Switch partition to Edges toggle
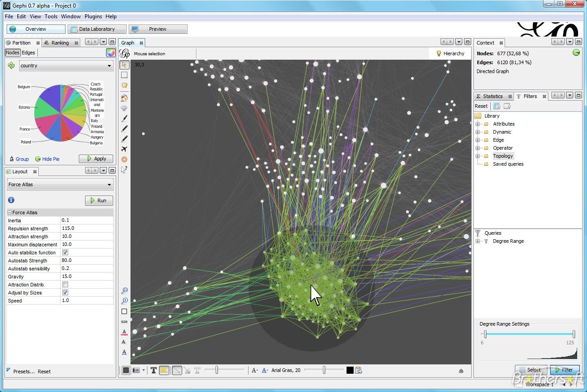587x392 pixels. 29,53
